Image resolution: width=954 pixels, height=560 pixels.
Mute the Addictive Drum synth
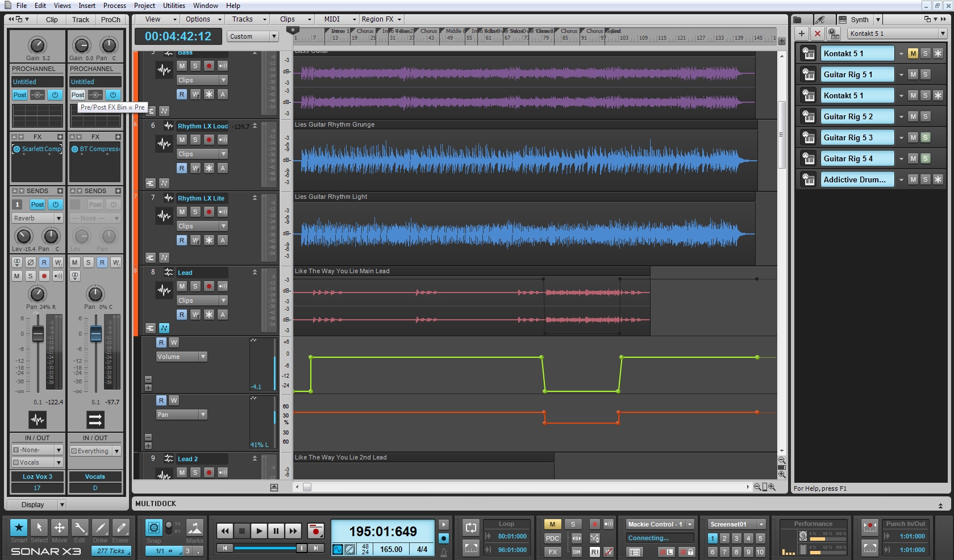tap(913, 179)
